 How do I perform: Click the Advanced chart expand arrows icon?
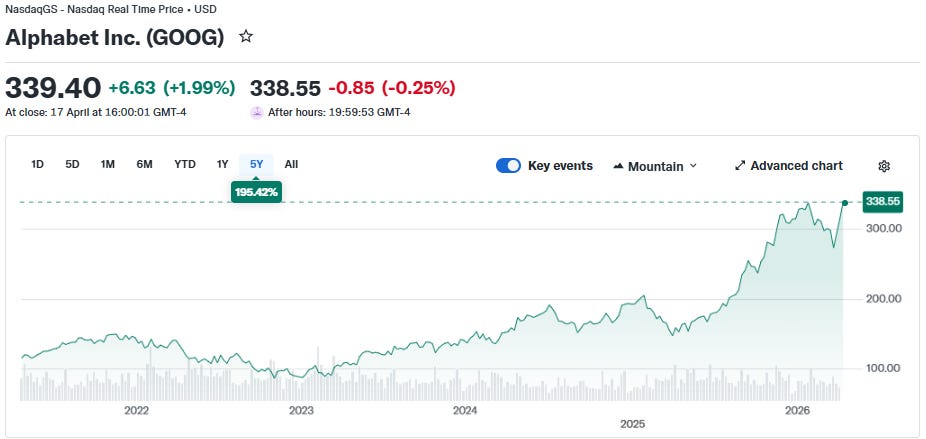click(x=740, y=166)
